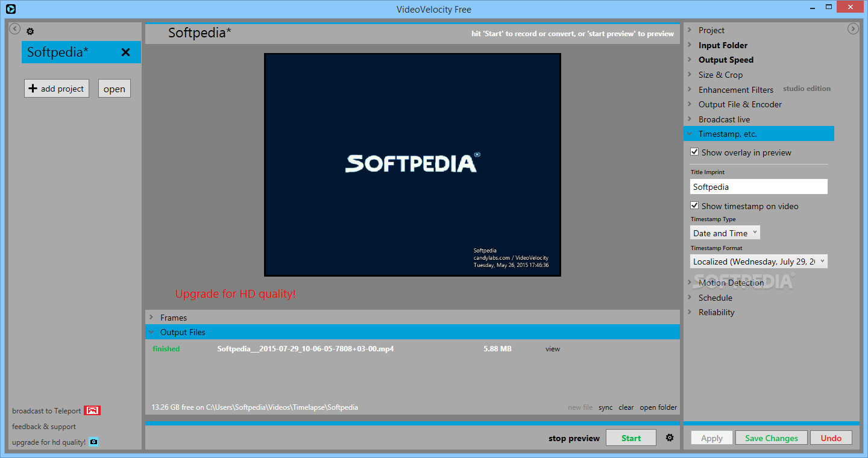
Task: Collapse the left panel with the arrow icon
Action: click(15, 29)
